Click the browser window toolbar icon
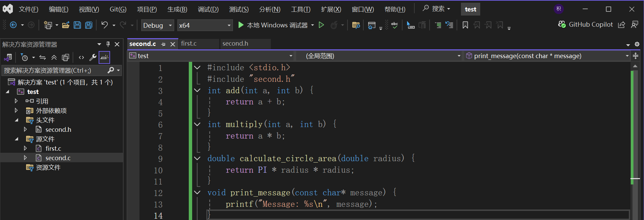The width and height of the screenshot is (644, 220). click(371, 25)
